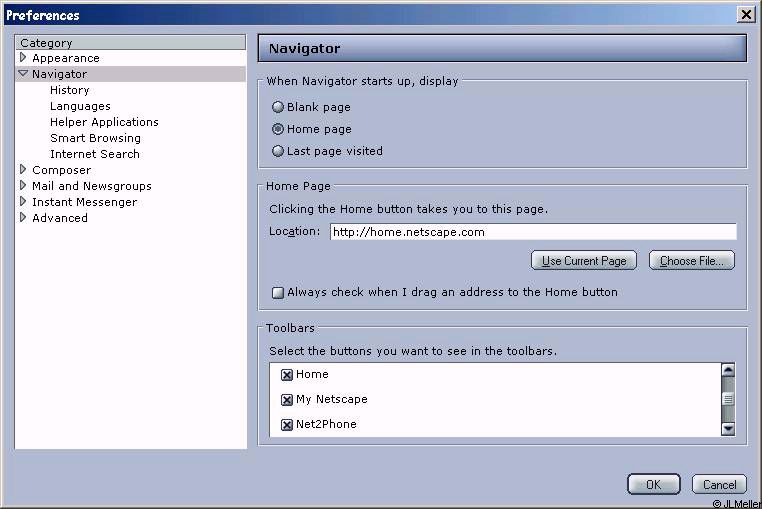
Task: Select the History preferences item
Action: [69, 90]
